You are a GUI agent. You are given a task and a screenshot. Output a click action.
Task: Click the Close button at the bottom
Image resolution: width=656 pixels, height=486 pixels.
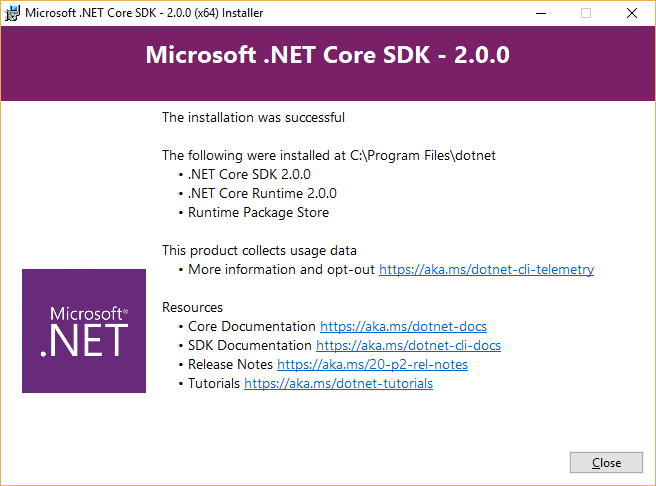(x=606, y=463)
